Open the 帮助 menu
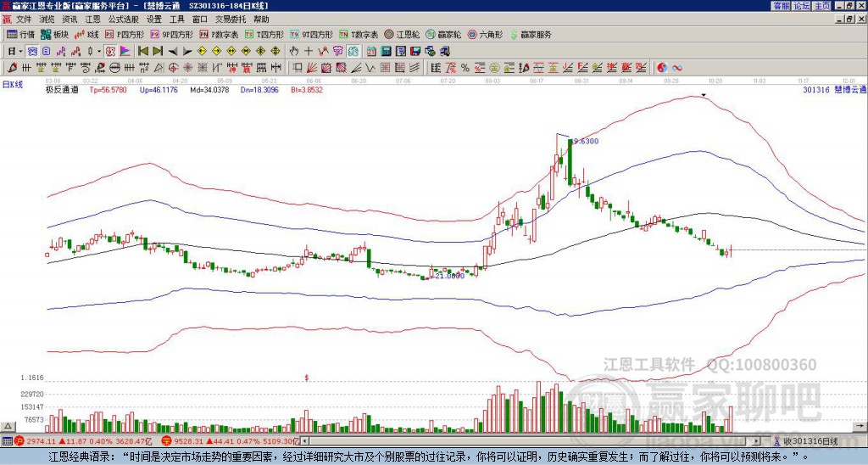The width and height of the screenshot is (868, 465). (261, 20)
